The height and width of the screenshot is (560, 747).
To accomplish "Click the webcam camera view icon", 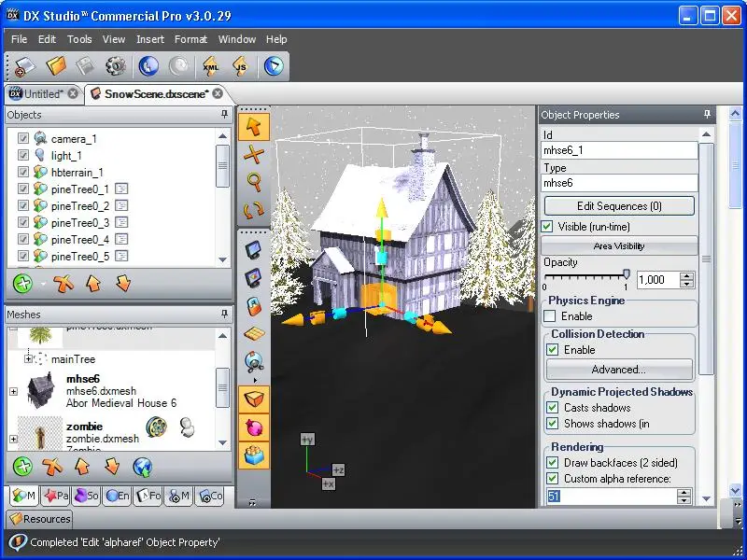I will [x=254, y=361].
